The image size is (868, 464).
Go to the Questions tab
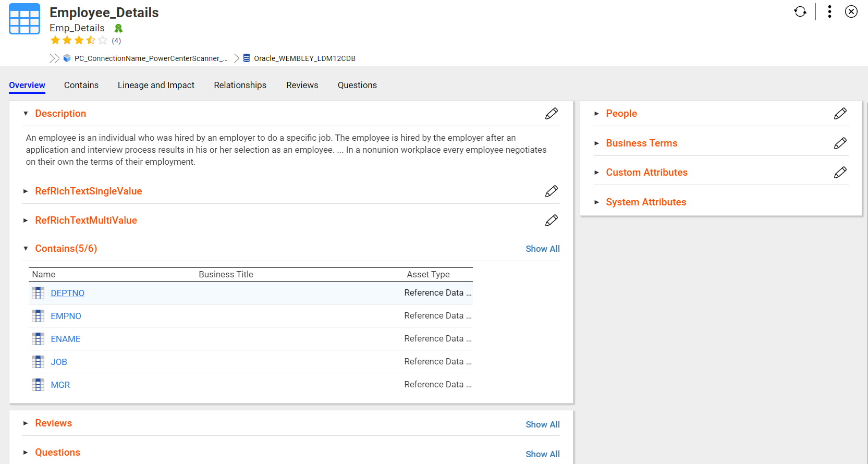click(357, 85)
